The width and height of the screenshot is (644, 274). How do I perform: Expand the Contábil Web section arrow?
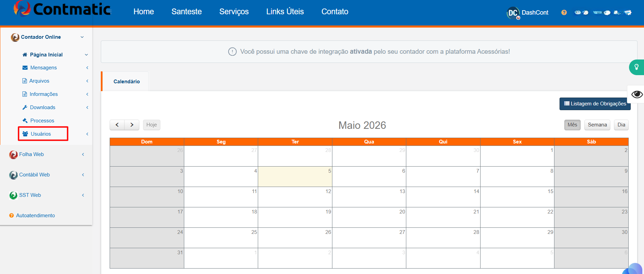click(83, 175)
